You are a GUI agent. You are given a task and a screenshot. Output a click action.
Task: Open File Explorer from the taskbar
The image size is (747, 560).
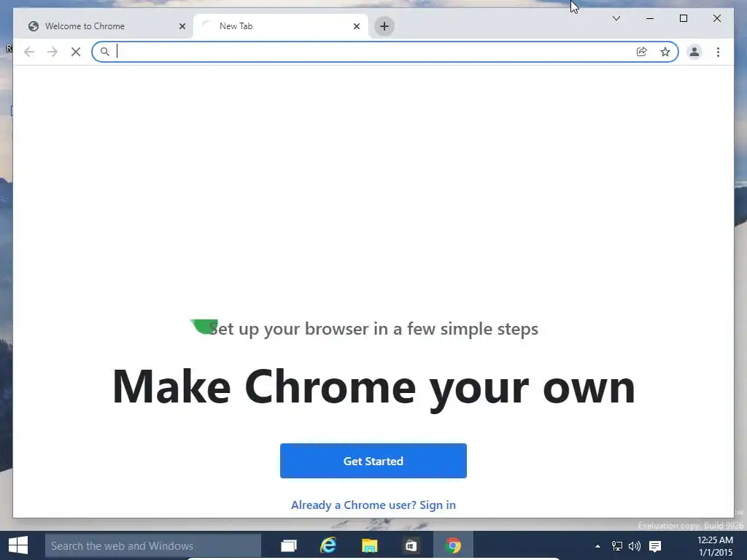[369, 545]
